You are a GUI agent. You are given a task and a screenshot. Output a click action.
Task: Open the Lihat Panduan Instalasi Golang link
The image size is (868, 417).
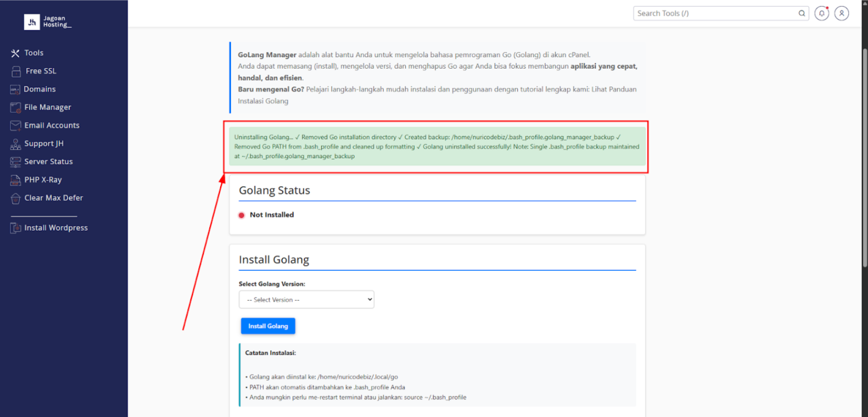pyautogui.click(x=614, y=90)
